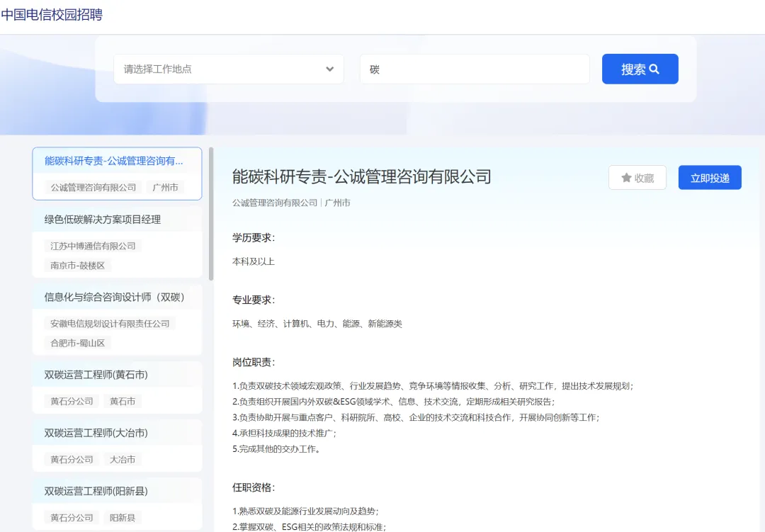The image size is (765, 532).
Task: Click the 合肥市-蜀山区 location tag
Action: 78,343
